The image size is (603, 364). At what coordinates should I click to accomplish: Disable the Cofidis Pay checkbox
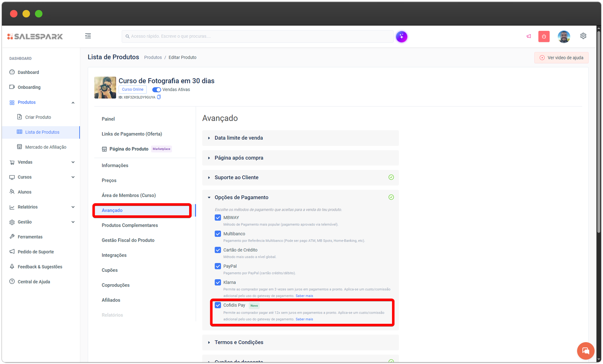pos(218,305)
